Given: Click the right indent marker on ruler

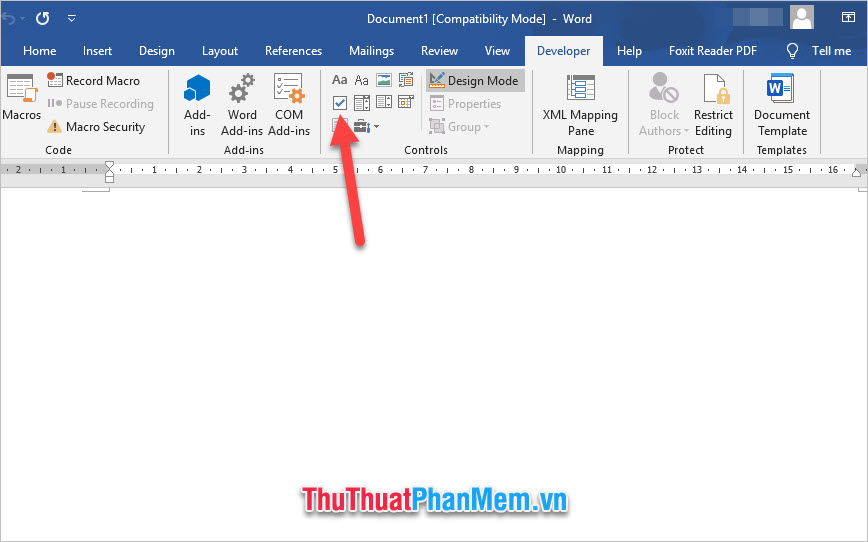Looking at the screenshot, I should (856, 172).
